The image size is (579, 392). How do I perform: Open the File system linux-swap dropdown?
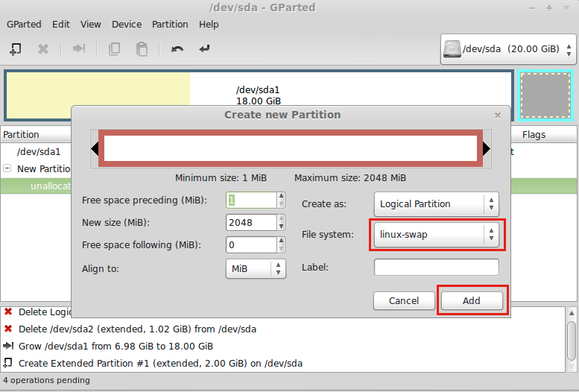pyautogui.click(x=436, y=235)
